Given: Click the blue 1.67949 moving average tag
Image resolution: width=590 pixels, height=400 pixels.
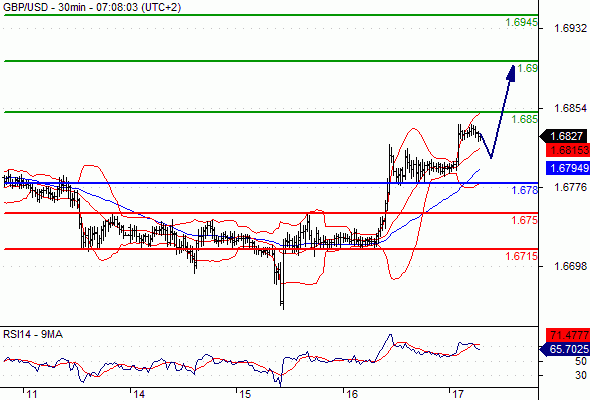Looking at the screenshot, I should [x=568, y=168].
